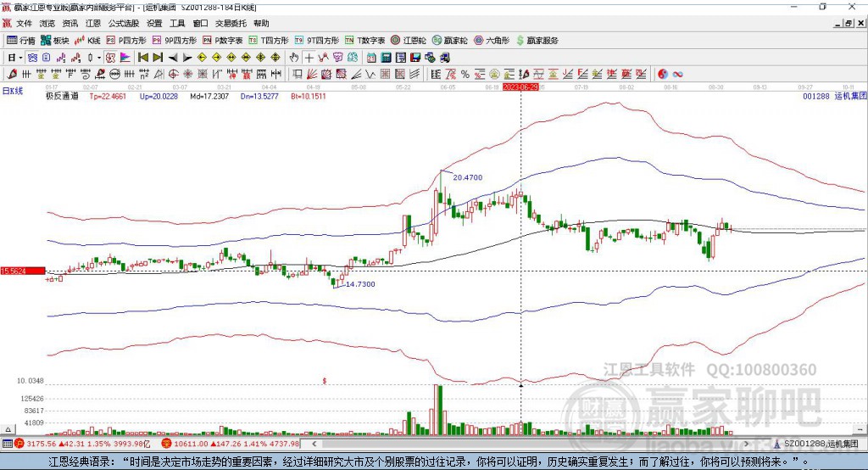The height and width of the screenshot is (470, 868).
Task: Click the 20.4700 high price label
Action: click(x=468, y=177)
